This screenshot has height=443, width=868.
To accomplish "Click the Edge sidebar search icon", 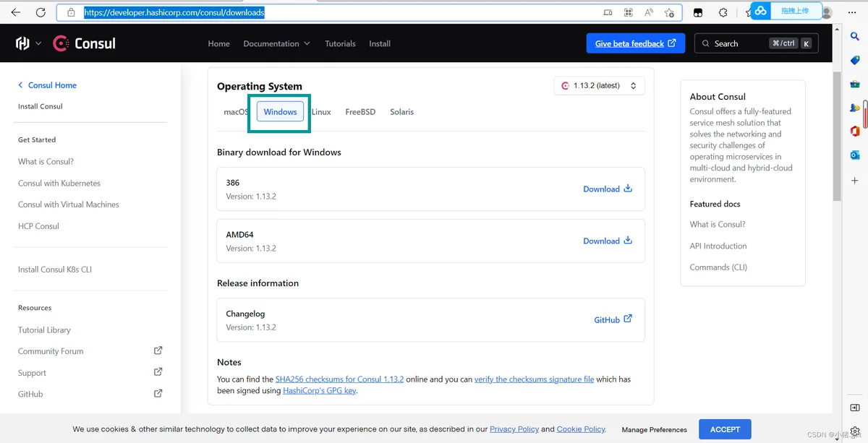I will 854,36.
